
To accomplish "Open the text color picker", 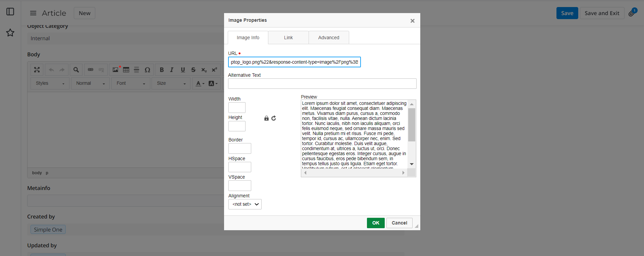I will tap(200, 83).
